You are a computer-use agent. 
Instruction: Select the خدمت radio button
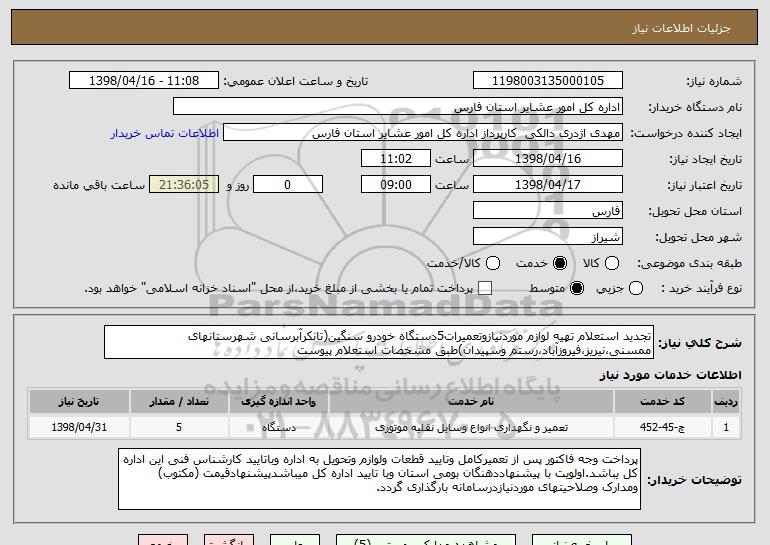click(560, 263)
